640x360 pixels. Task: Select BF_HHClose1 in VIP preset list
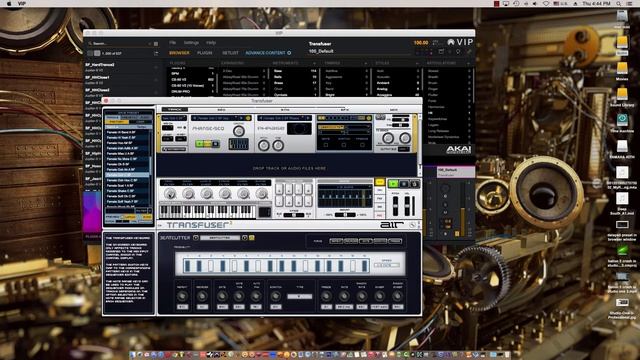[97, 77]
